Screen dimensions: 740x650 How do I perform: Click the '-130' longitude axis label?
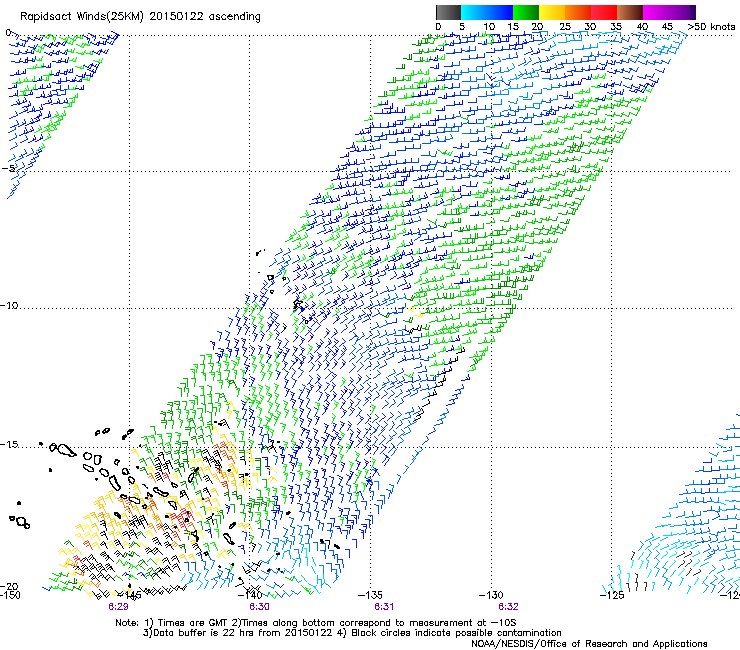coord(491,595)
